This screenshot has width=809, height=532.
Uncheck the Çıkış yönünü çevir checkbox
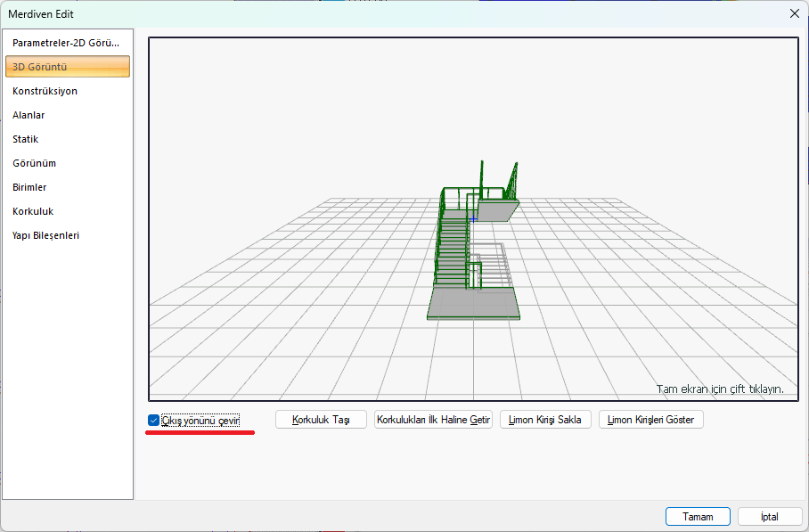[x=153, y=420]
